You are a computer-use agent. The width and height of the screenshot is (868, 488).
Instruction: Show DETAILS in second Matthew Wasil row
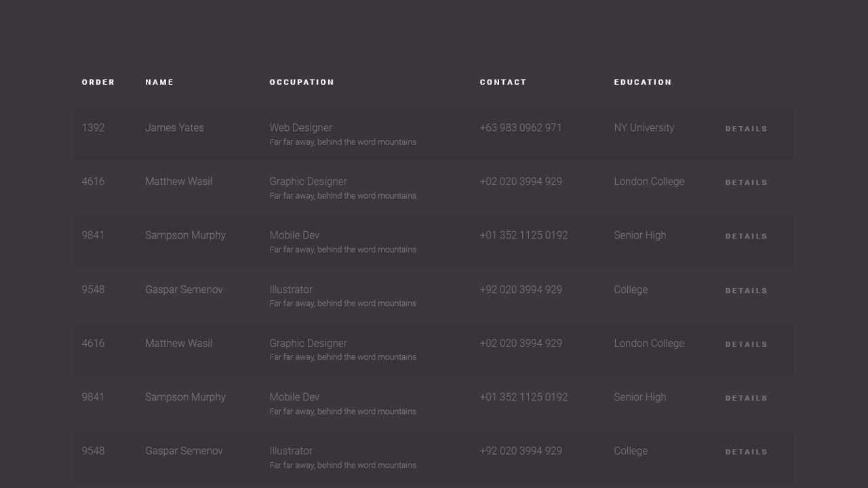(x=746, y=344)
